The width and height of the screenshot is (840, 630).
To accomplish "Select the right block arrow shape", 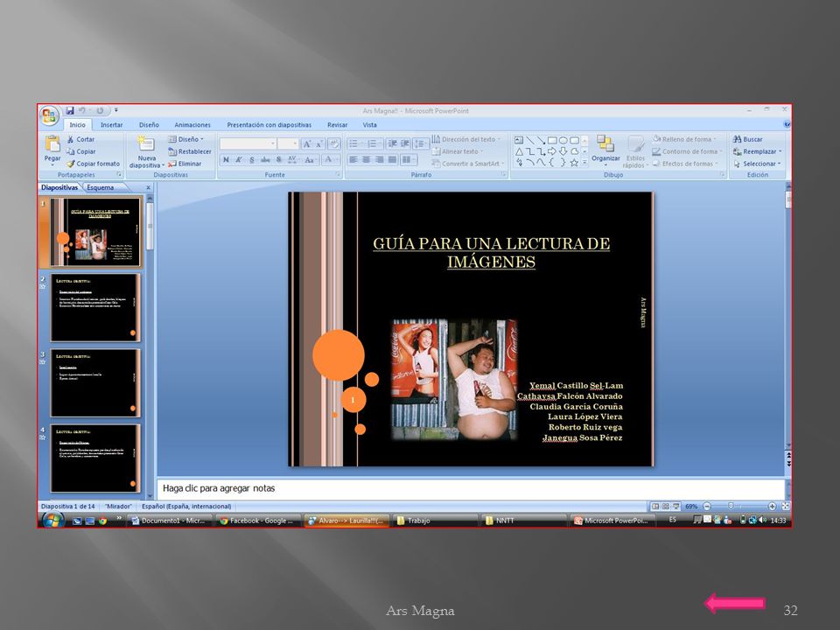I will 552,151.
